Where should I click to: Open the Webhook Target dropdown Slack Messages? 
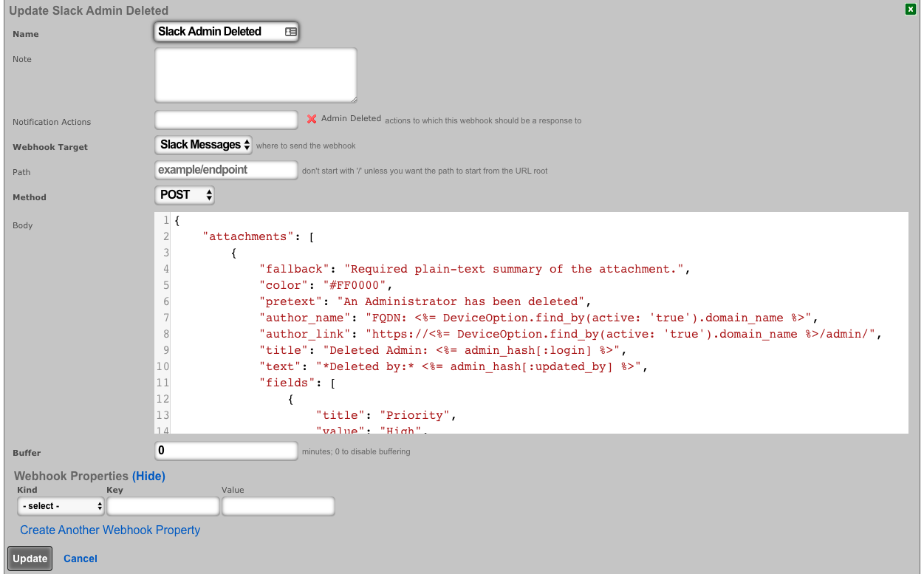pos(204,145)
